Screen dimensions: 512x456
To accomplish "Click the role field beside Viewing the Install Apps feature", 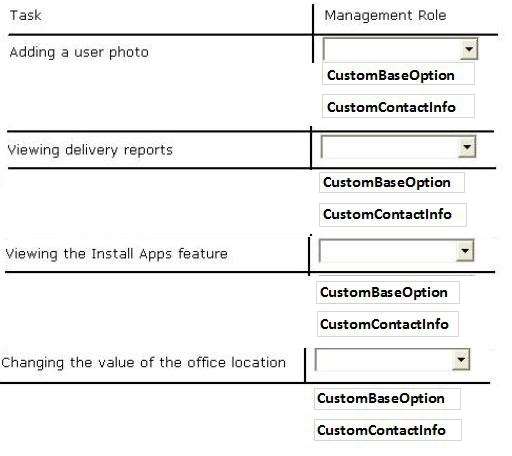I will point(396,251).
